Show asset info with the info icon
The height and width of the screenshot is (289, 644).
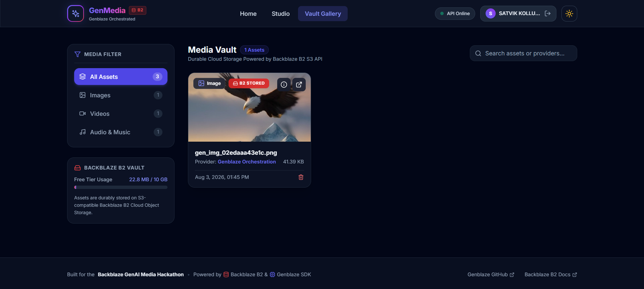click(284, 85)
